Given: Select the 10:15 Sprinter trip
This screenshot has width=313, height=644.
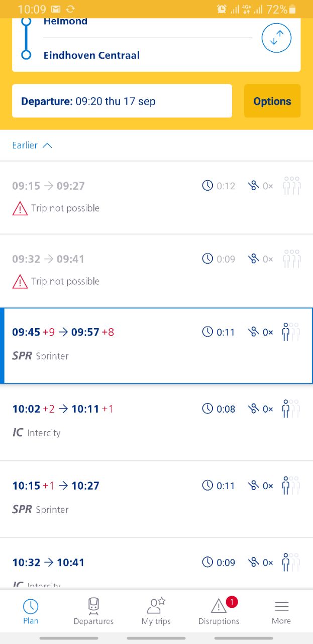Looking at the screenshot, I should tap(126, 498).
